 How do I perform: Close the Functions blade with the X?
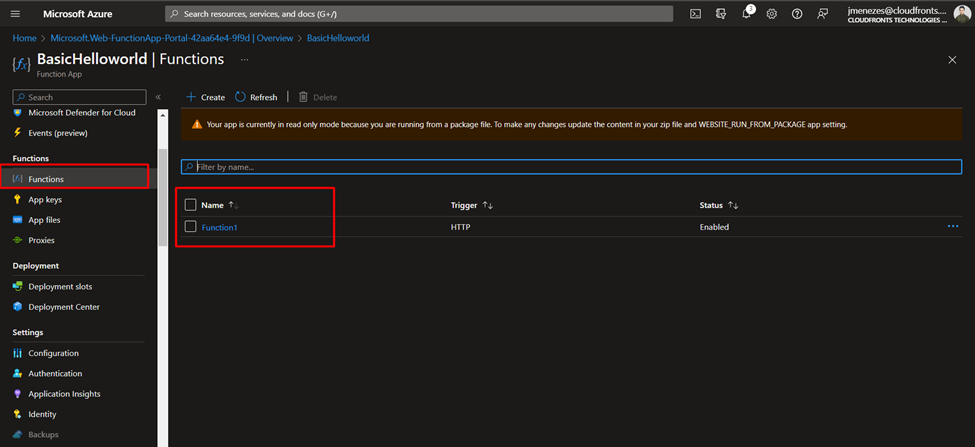(952, 60)
